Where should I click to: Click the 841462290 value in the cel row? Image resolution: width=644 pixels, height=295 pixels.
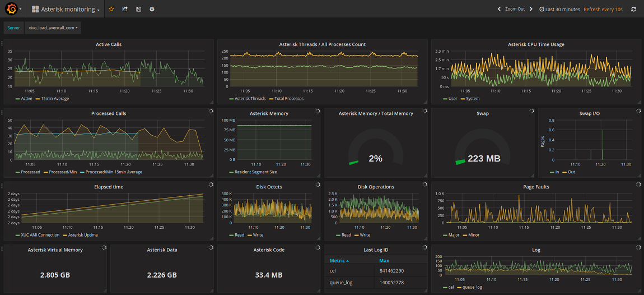[391, 271]
